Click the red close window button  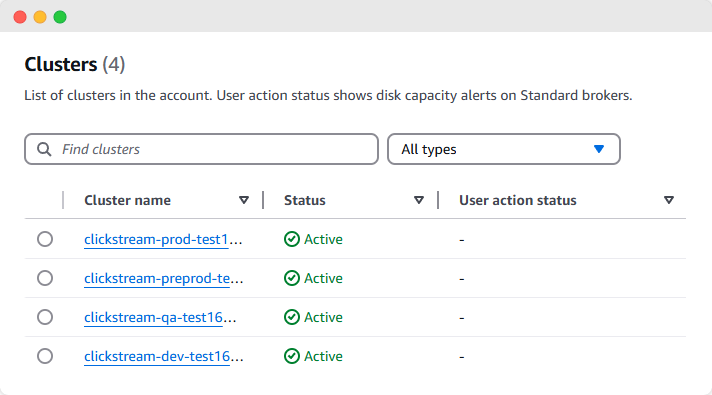[20, 17]
